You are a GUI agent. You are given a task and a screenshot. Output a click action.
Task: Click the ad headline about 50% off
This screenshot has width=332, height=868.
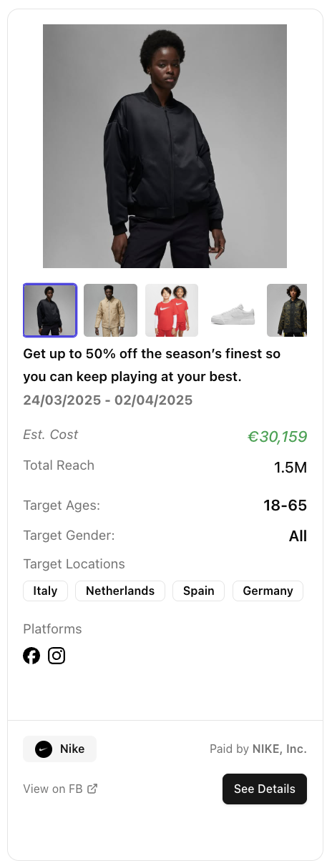(x=152, y=365)
